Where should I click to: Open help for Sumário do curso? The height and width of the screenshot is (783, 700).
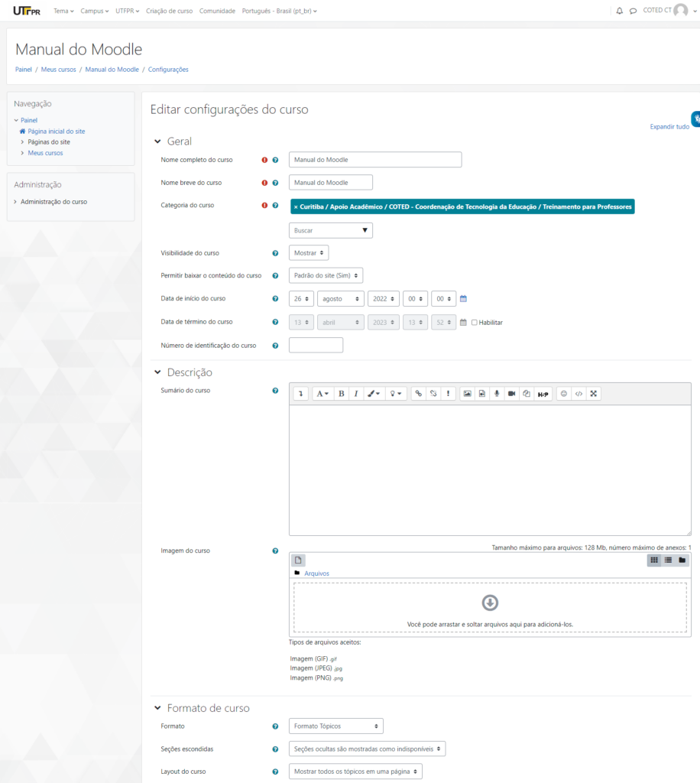tap(275, 391)
